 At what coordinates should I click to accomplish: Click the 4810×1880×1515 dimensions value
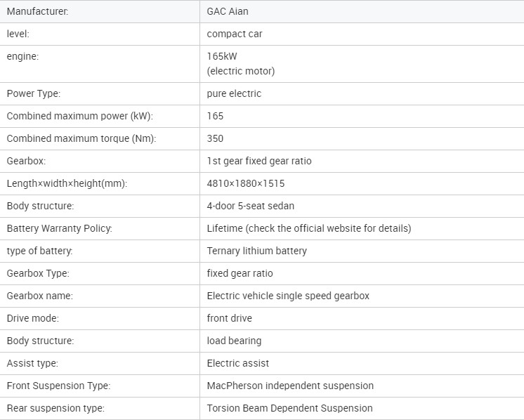point(246,183)
